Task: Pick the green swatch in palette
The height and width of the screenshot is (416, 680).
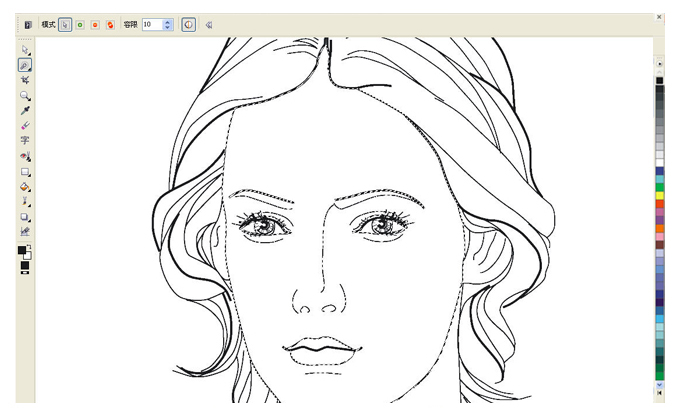Action: click(x=660, y=187)
